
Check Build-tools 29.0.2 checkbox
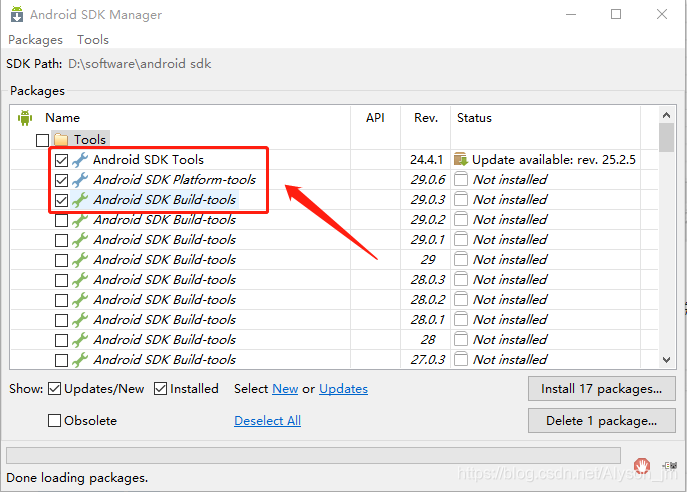coord(61,220)
